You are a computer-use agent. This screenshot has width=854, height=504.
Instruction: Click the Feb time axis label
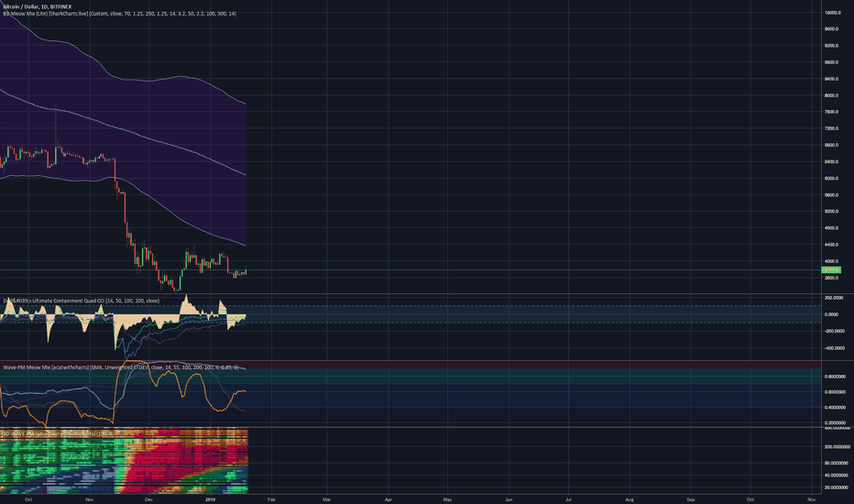coord(271,499)
